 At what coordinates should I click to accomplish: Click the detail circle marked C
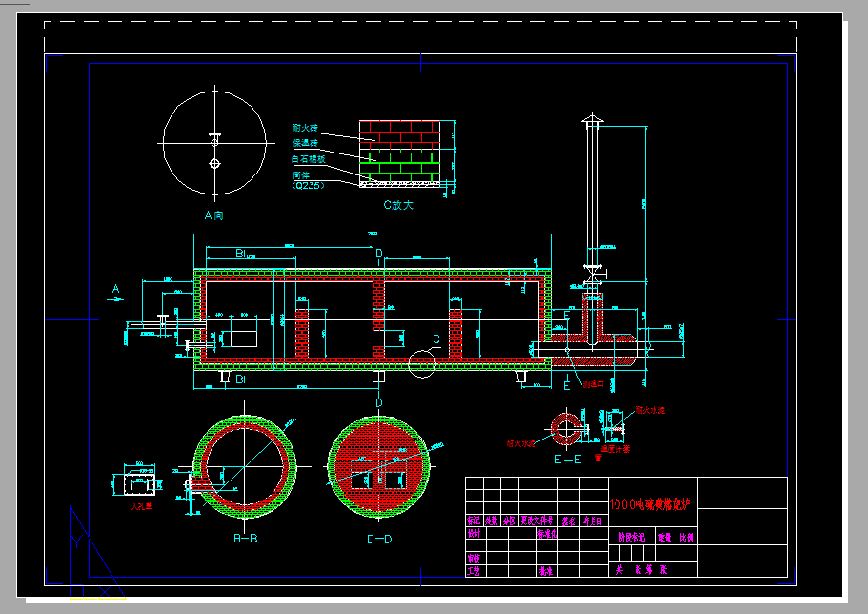coord(421,360)
